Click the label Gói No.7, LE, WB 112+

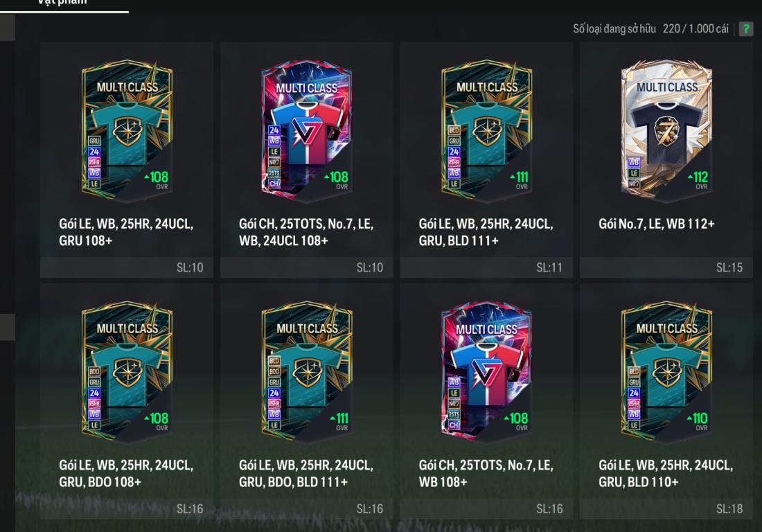pos(657,224)
